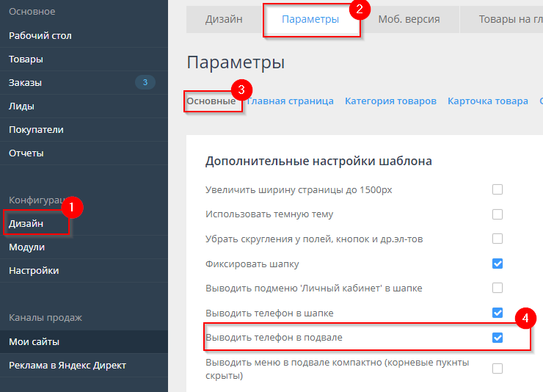Open Карточка товара parameters link

point(487,101)
